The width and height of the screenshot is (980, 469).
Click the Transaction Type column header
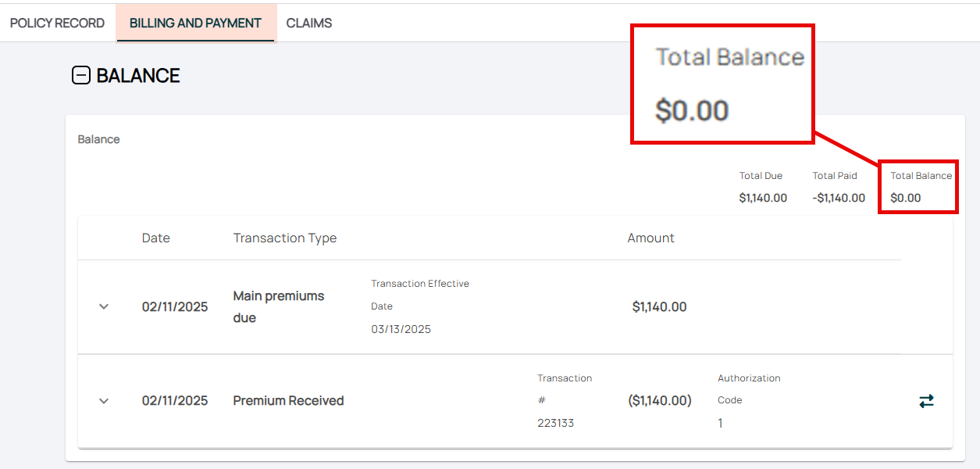click(285, 238)
